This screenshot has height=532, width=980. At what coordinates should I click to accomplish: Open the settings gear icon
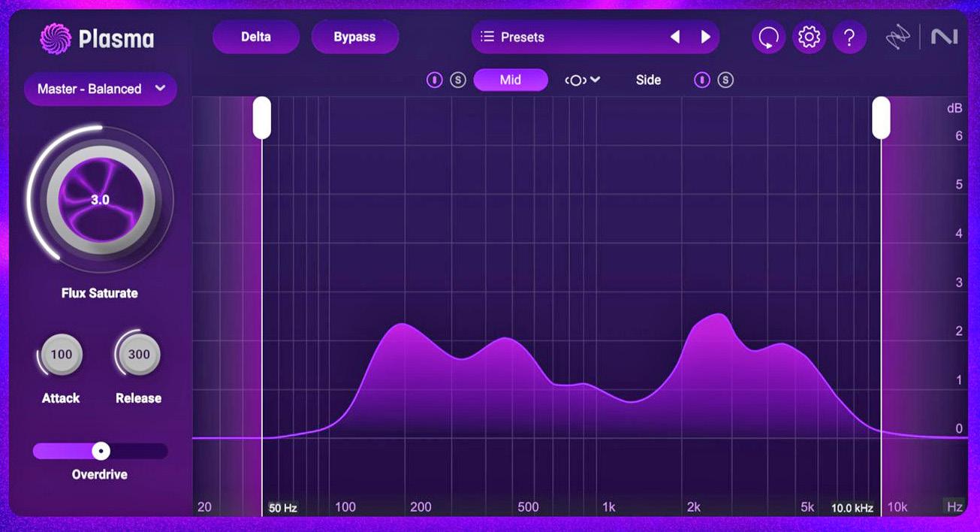(x=809, y=37)
